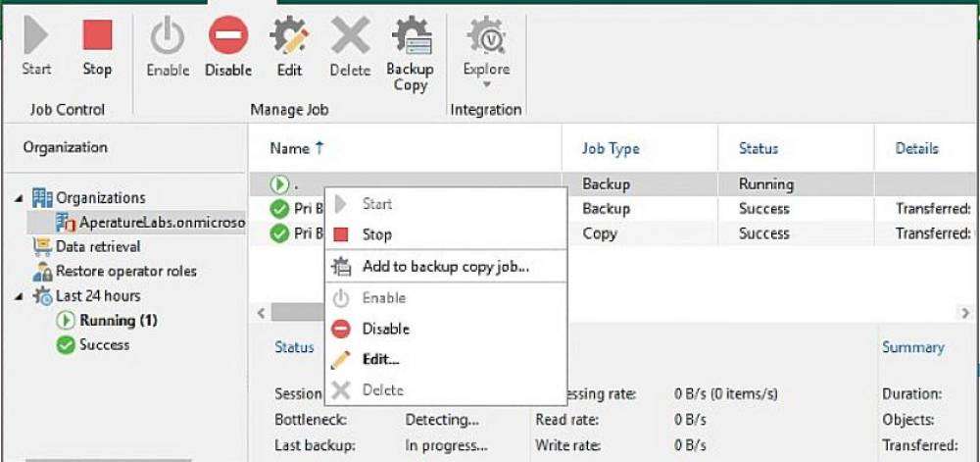980x462 pixels.
Task: Collapse the Organizations tree node
Action: pyautogui.click(x=19, y=197)
